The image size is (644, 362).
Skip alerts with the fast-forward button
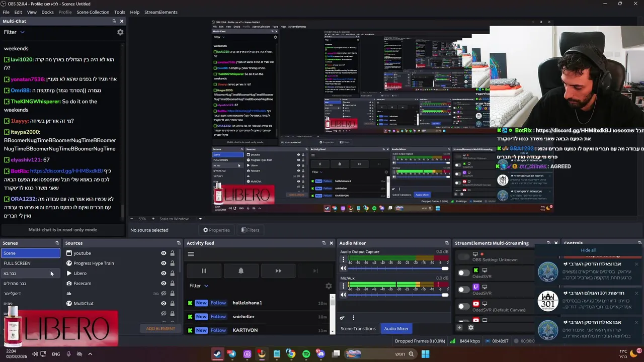point(278,270)
